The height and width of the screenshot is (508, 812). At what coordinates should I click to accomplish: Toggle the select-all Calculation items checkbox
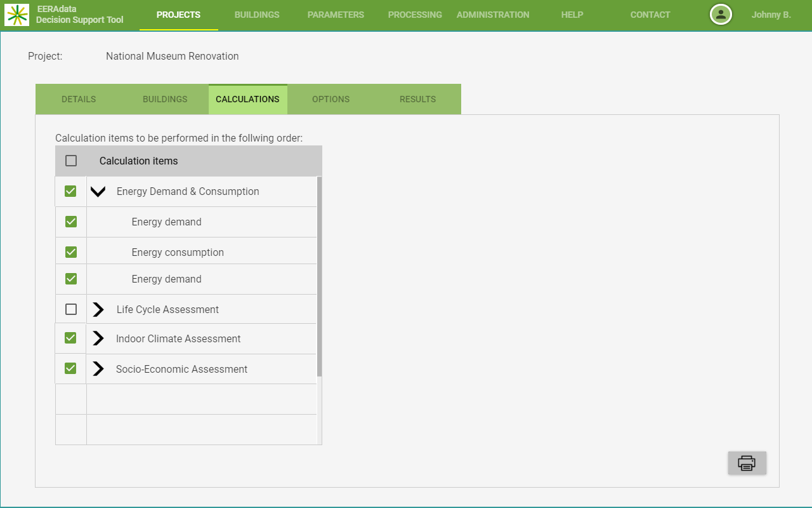(x=71, y=161)
